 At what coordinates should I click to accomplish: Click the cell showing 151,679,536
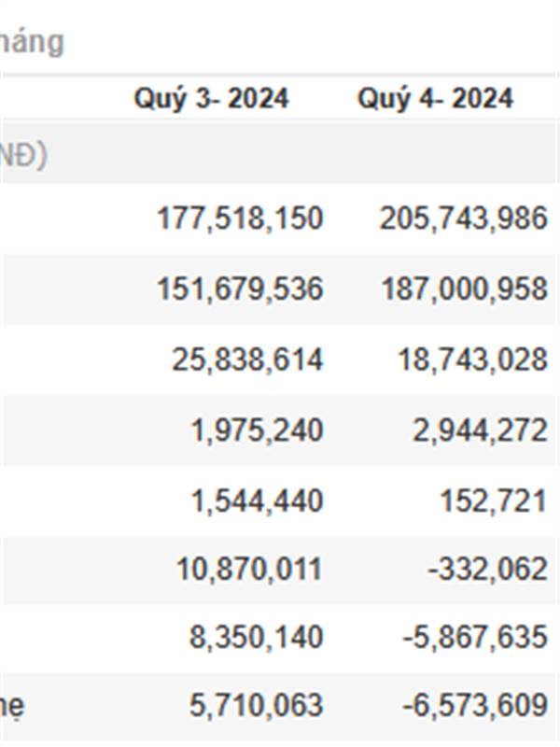(241, 289)
